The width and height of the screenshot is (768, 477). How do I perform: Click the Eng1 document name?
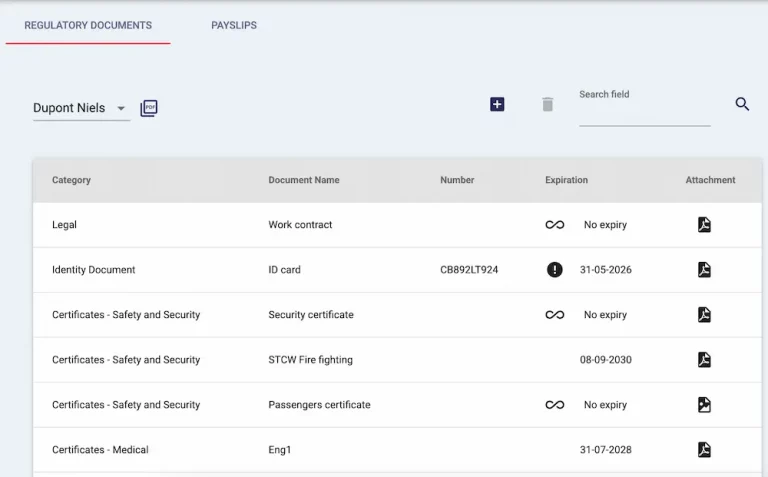tap(280, 450)
